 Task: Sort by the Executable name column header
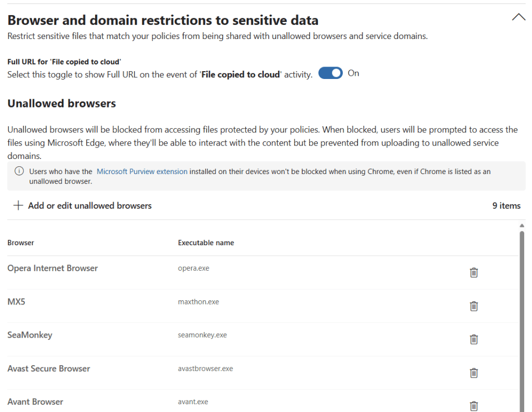[x=206, y=243]
